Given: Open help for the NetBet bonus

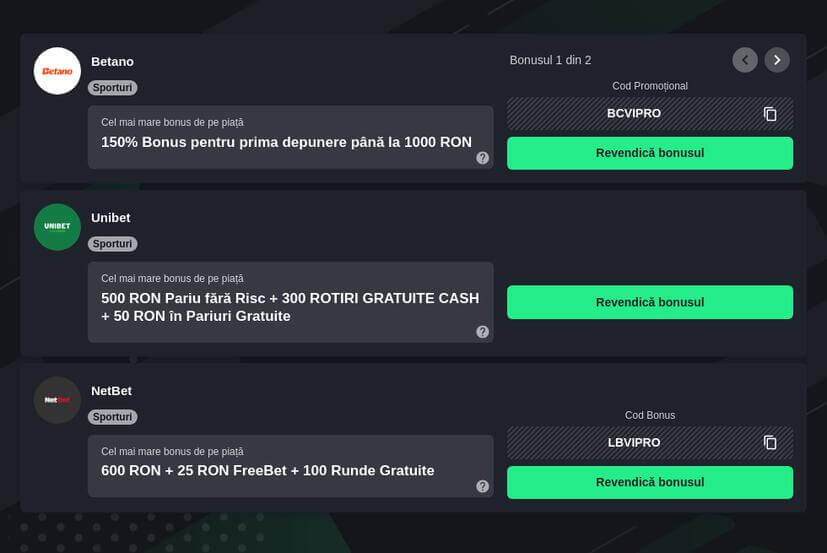Looking at the screenshot, I should (x=482, y=486).
